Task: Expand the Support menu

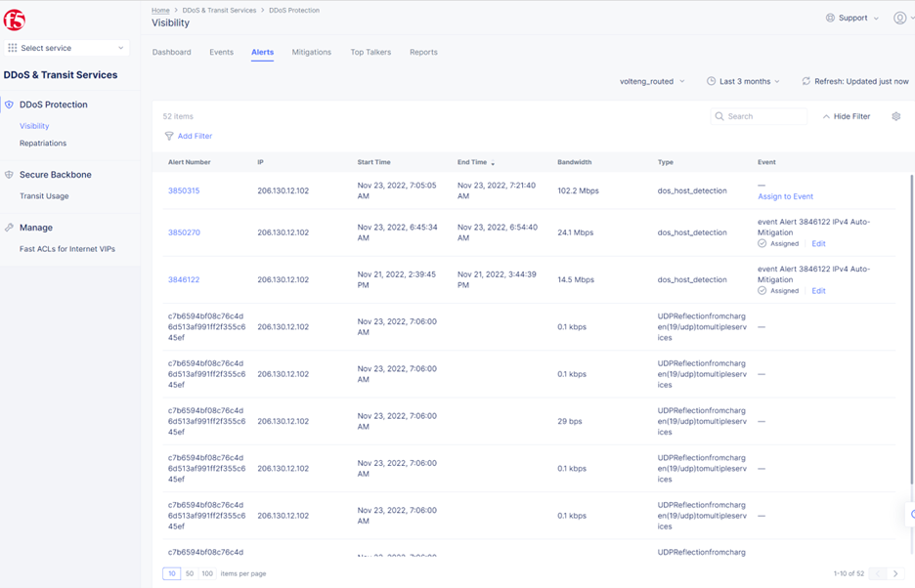Action: (852, 18)
